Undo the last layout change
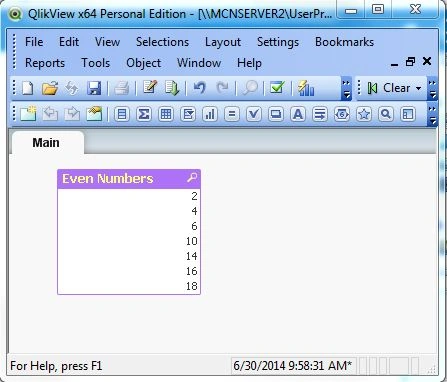This screenshot has width=447, height=382. [x=200, y=88]
